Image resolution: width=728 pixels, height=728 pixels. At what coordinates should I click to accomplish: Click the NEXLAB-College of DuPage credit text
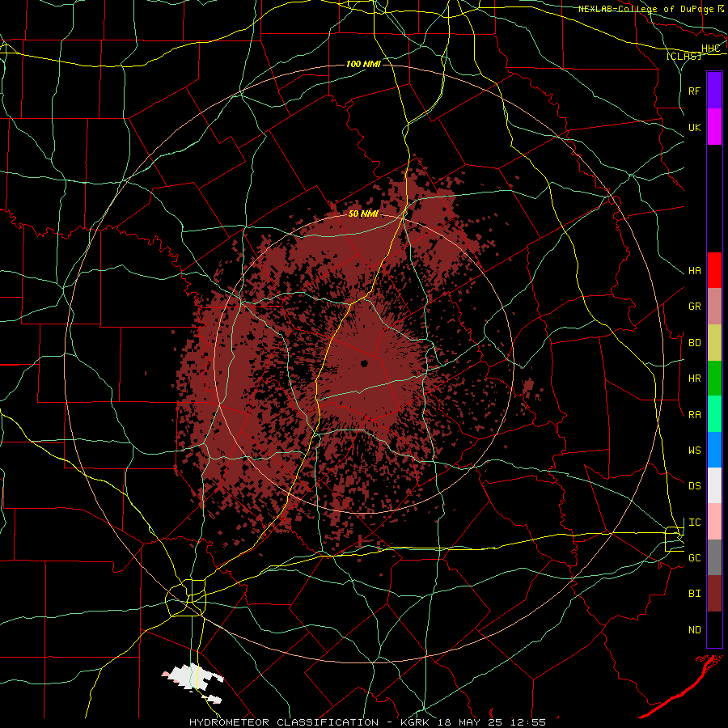645,9
